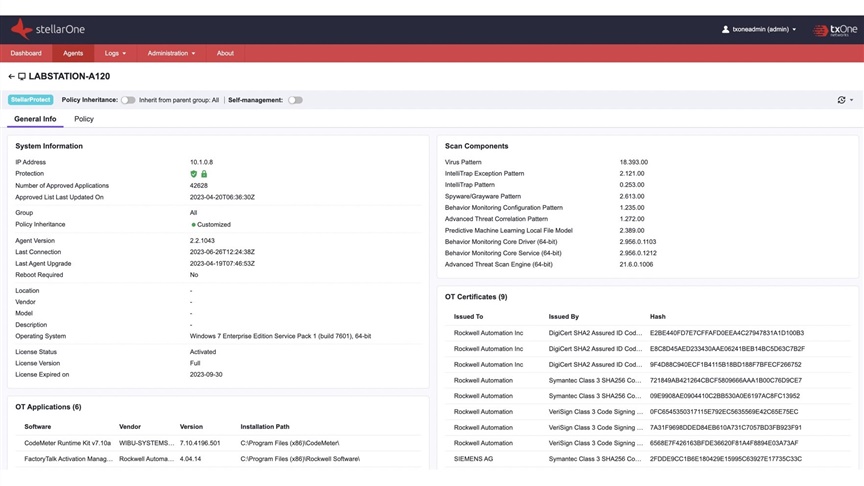Click the CodeMeter Runtime Kit v7.10a row
Viewport: 864px width, 486px height.
point(218,443)
